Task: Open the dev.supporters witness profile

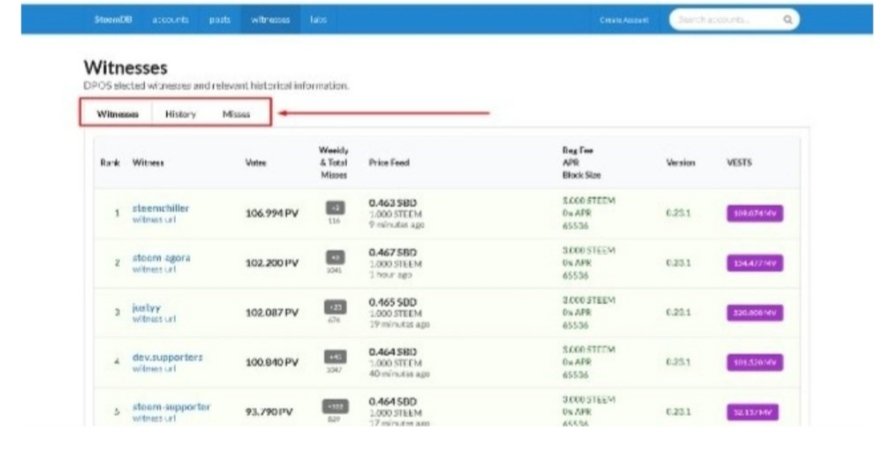Action: [x=167, y=357]
